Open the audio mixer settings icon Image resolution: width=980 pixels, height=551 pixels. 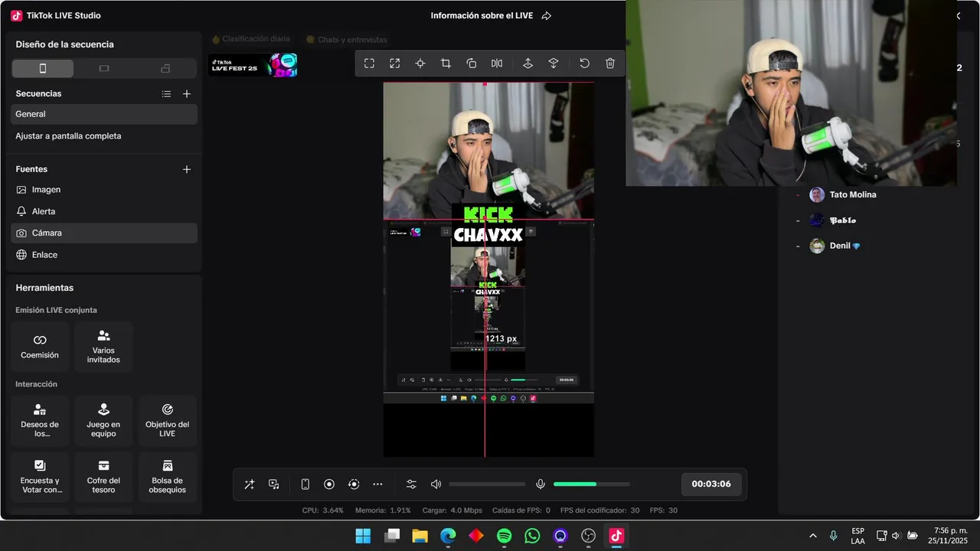pos(411,484)
